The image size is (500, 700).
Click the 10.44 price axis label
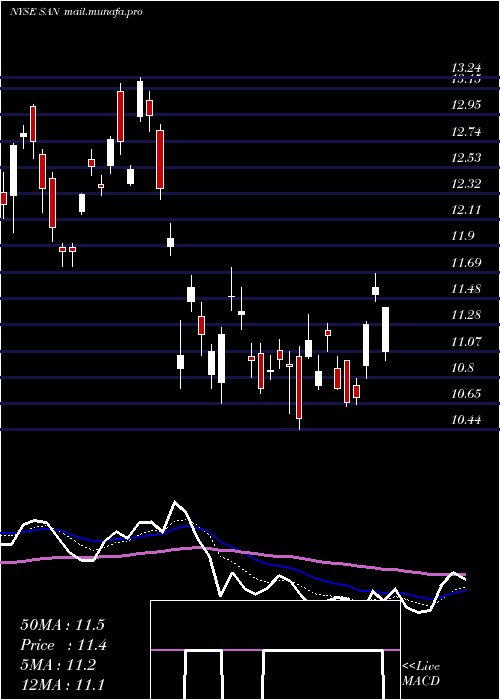click(466, 420)
